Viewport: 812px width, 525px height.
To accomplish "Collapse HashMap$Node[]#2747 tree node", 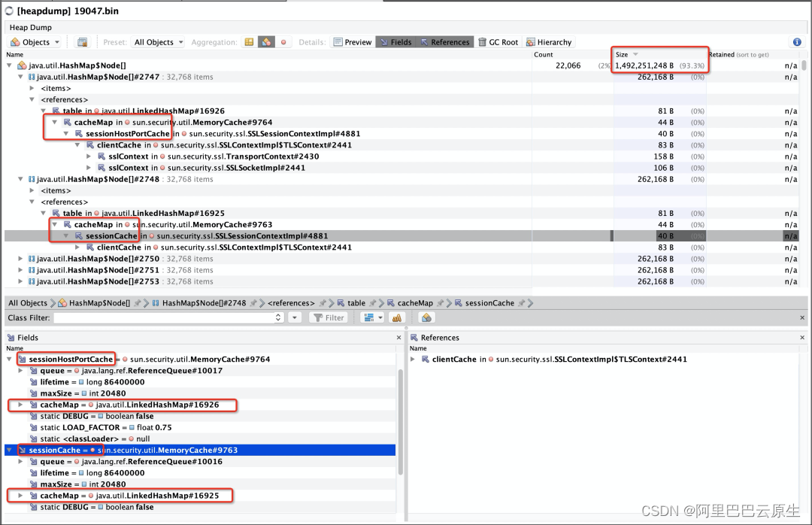I will point(21,77).
